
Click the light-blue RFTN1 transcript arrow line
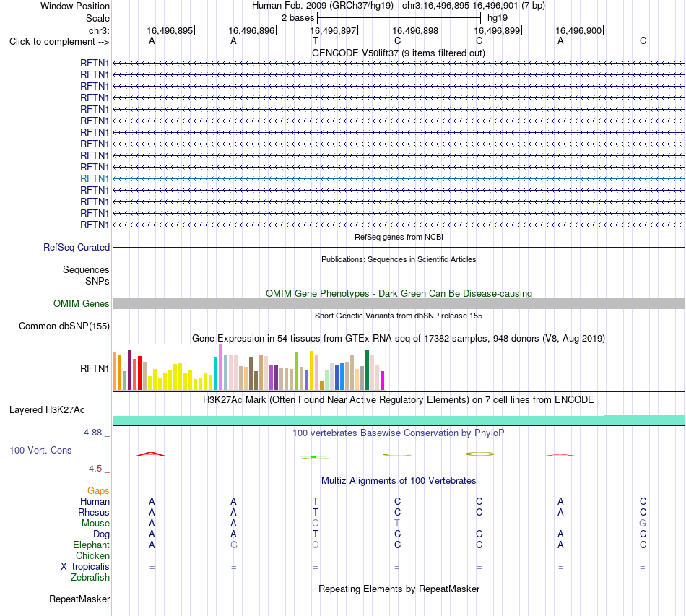(x=399, y=178)
